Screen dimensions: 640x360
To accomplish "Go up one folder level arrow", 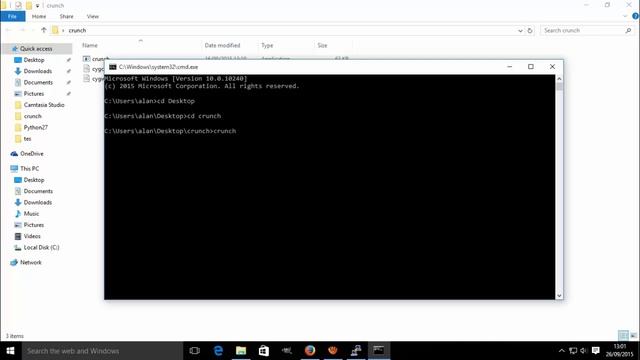I will pos(44,30).
